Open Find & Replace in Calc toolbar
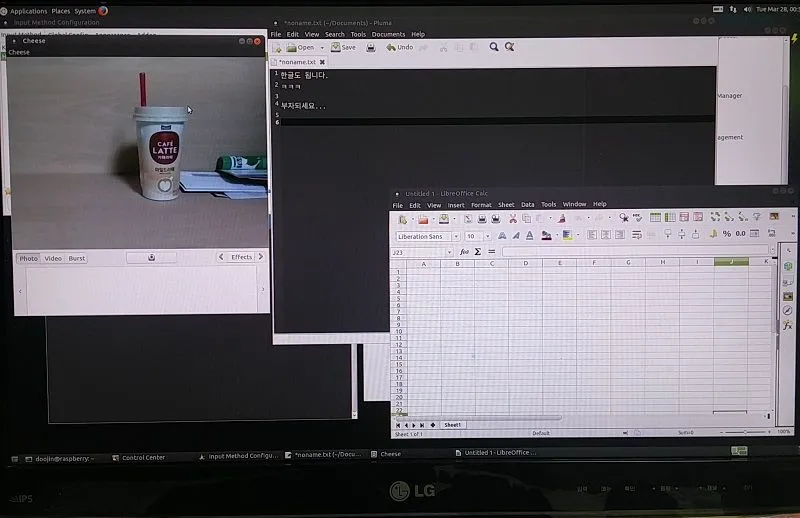 [x=623, y=218]
